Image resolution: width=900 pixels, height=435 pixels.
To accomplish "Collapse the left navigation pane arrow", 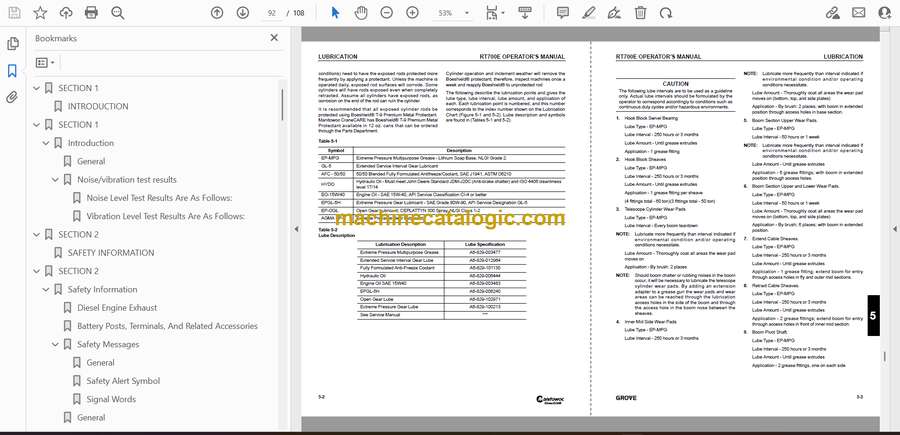I will click(296, 229).
